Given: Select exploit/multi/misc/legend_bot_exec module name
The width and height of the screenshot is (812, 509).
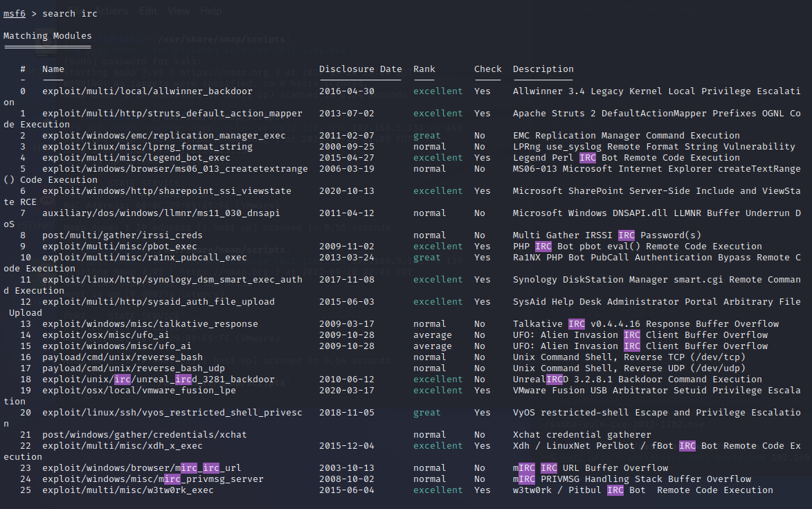Looking at the screenshot, I should 136,157.
